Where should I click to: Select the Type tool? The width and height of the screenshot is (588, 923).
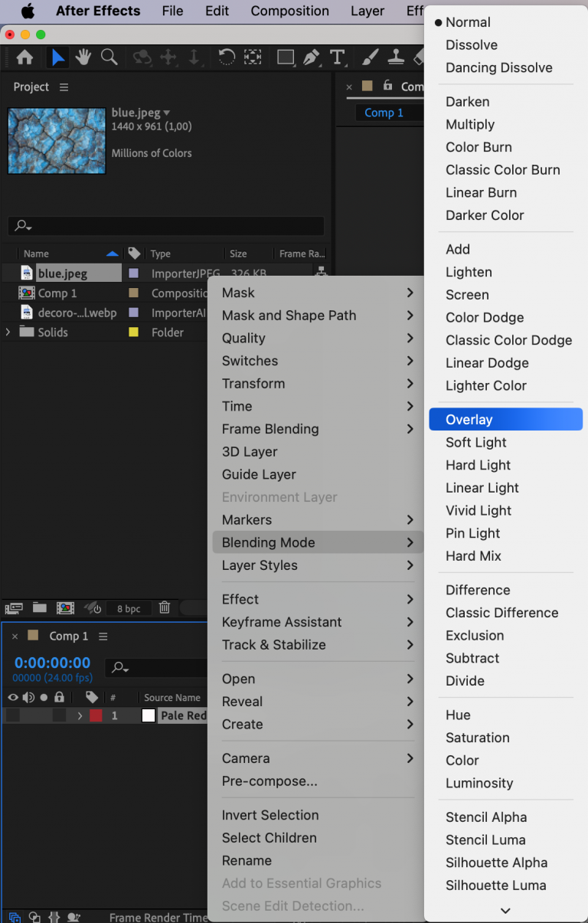coord(338,57)
